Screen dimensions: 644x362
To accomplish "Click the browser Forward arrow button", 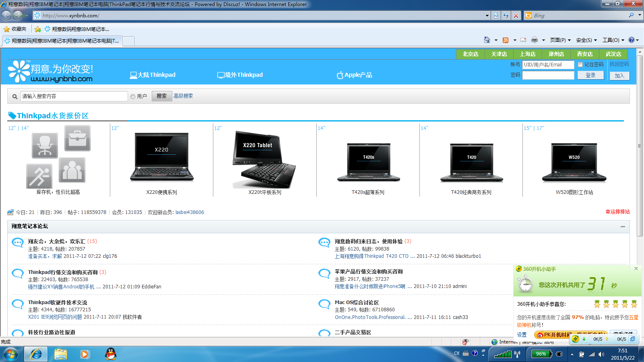I will 18,15.
